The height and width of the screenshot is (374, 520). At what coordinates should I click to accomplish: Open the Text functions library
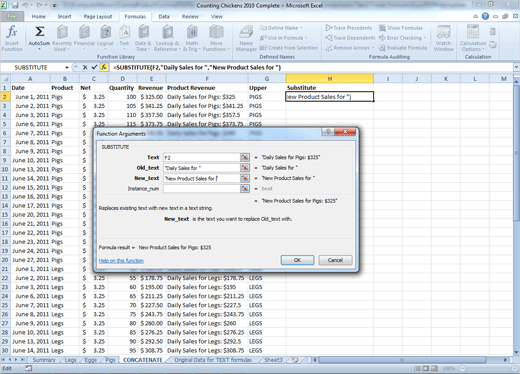124,38
